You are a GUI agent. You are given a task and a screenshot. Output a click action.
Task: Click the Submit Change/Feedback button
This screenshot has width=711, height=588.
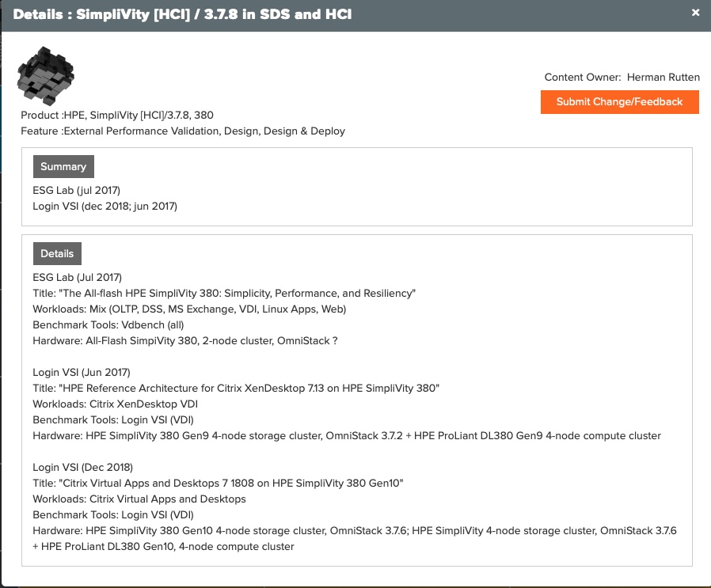619,102
